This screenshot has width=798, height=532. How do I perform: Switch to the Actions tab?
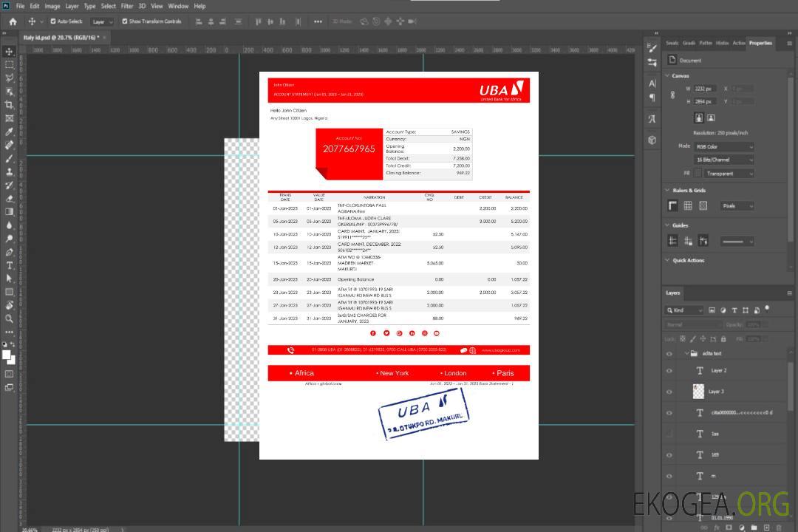[738, 44]
